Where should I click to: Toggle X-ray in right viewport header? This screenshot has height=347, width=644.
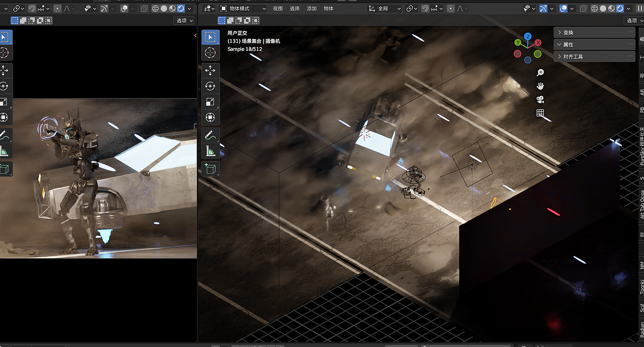click(x=583, y=9)
